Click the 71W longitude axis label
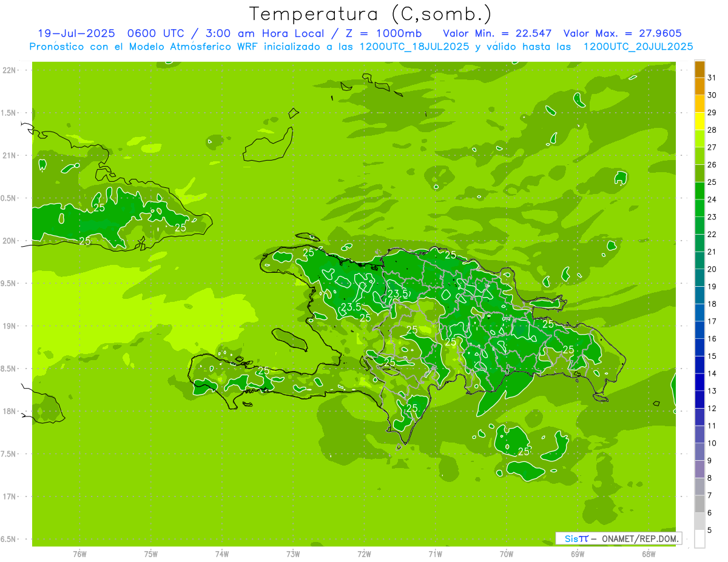 (x=435, y=554)
